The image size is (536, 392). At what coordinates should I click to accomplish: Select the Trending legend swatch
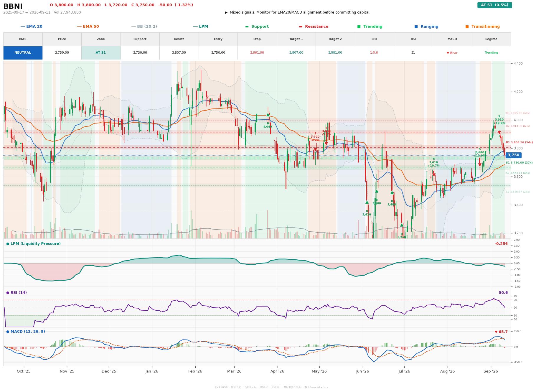point(359,27)
